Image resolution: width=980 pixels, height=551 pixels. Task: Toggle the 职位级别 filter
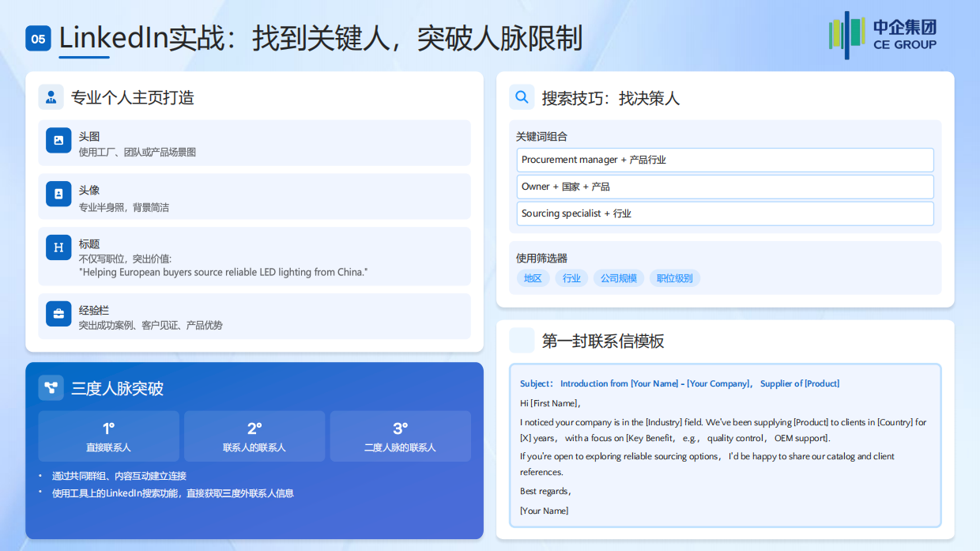coord(674,277)
